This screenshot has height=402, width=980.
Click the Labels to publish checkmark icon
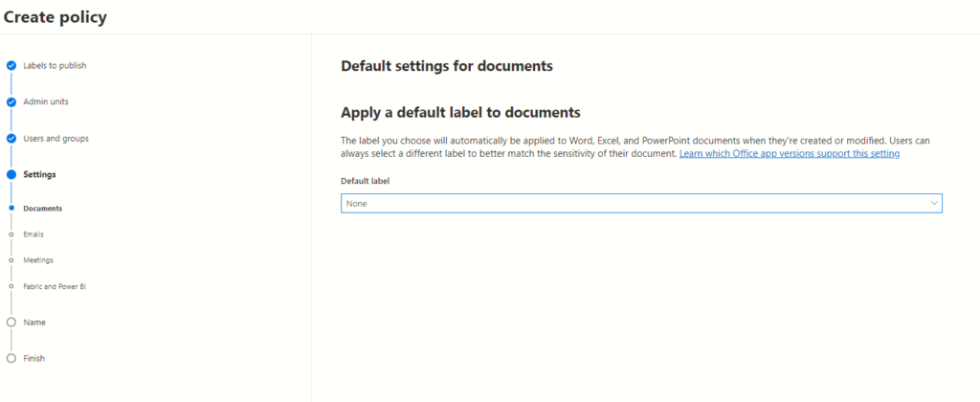pos(11,65)
